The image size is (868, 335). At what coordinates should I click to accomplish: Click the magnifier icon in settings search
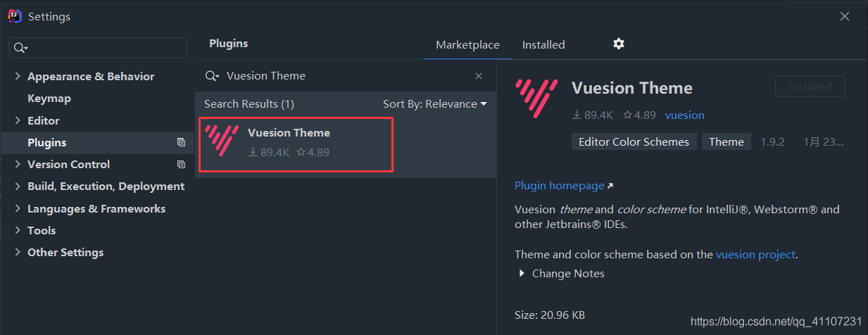pos(20,48)
